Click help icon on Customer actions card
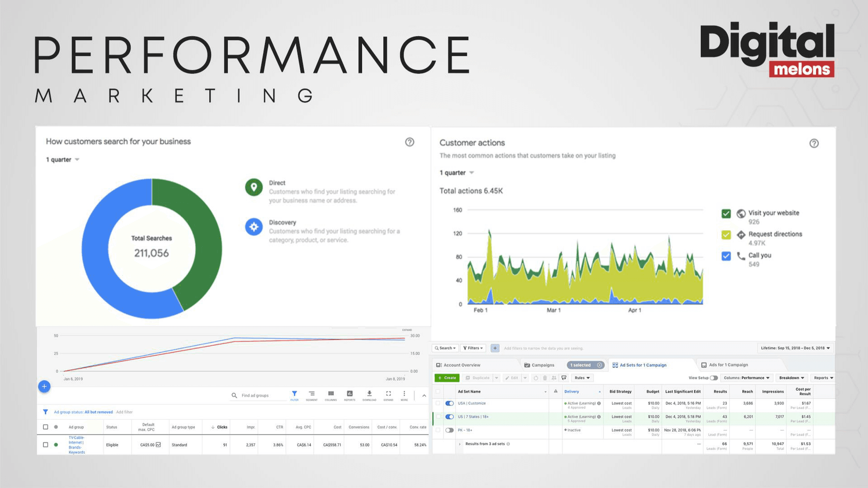This screenshot has height=488, width=868. [814, 143]
